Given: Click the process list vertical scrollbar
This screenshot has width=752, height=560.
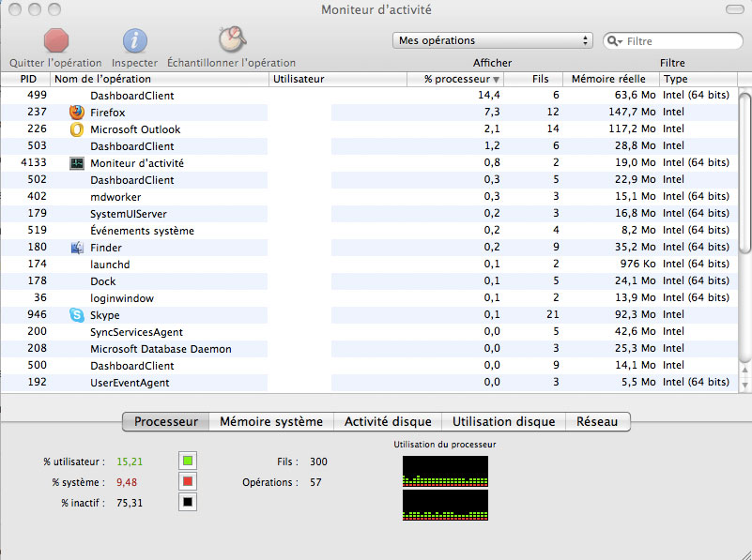Looking at the screenshot, I should pos(744,173).
